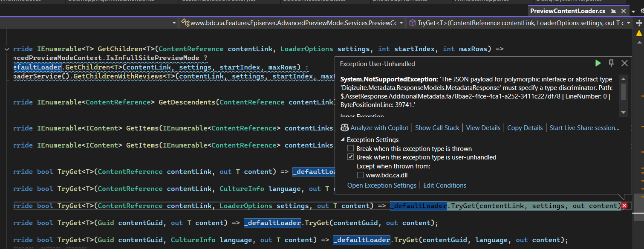Click pin icon on PreviewContentLoader.cs tab
The width and height of the screenshot is (644, 249).
(613, 11)
